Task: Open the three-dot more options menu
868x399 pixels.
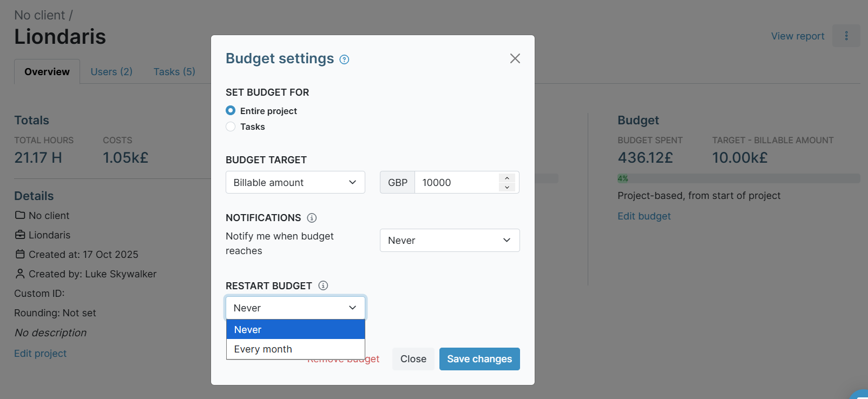Action: 846,36
